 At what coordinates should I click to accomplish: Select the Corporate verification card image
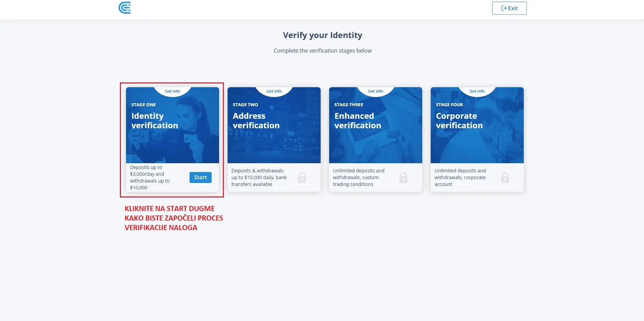pyautogui.click(x=477, y=125)
